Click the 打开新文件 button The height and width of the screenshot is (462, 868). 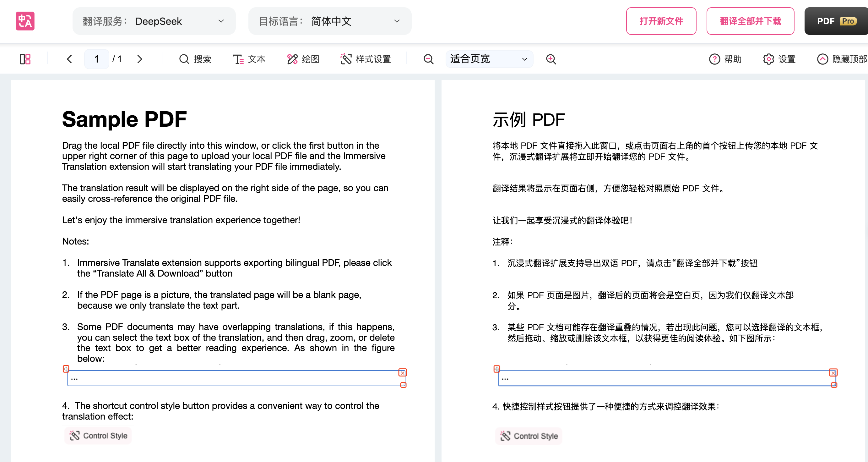[x=661, y=21]
